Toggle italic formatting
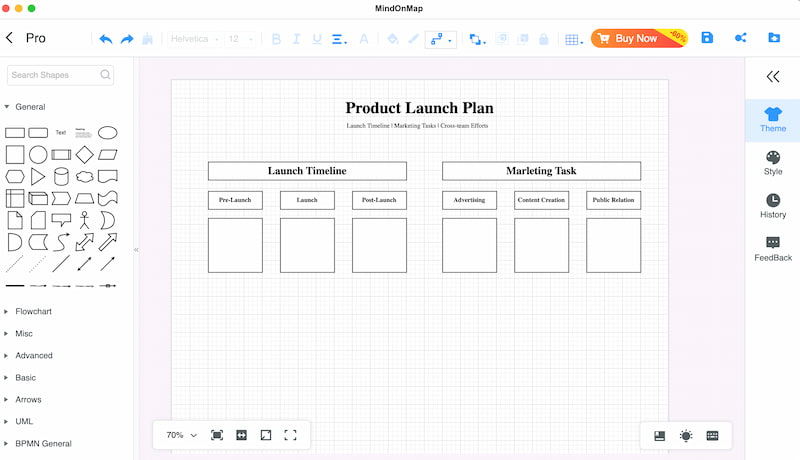Viewport: 800px width, 460px height. [296, 39]
